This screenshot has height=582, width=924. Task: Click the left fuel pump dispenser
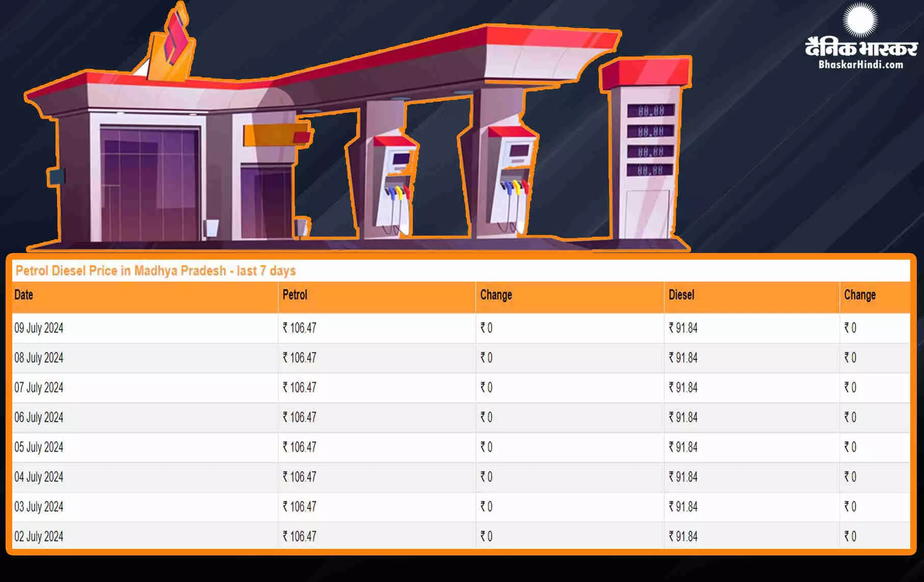tap(392, 186)
